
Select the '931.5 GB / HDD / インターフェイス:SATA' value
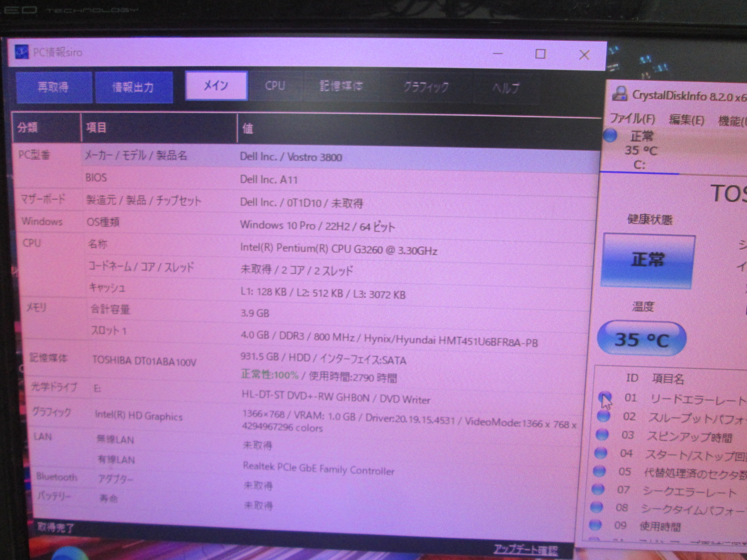click(x=323, y=358)
